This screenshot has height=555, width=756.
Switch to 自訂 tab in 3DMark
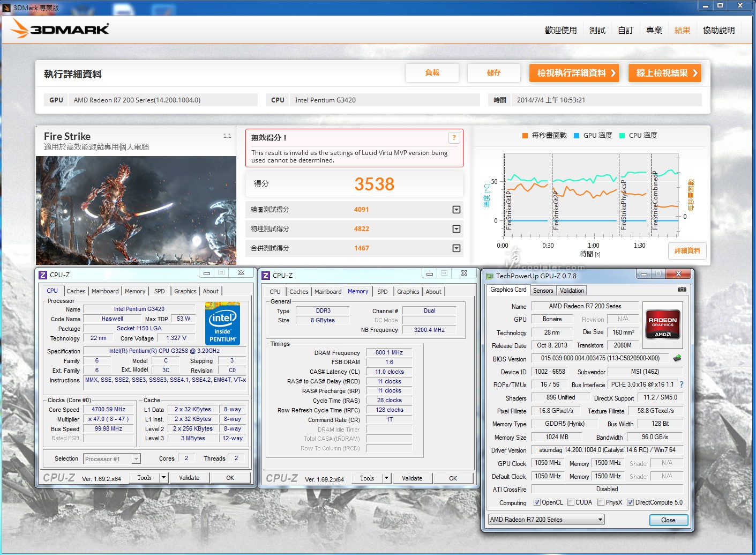[626, 31]
